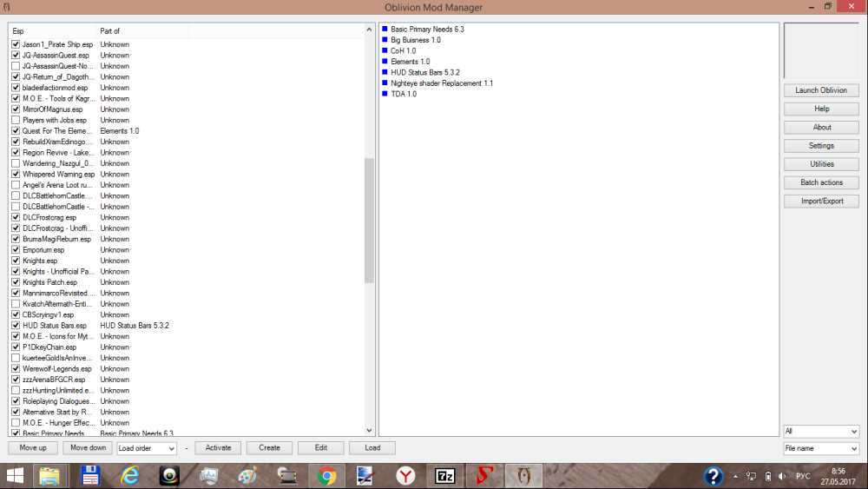Viewport: 868px width, 489px height.
Task: Open Windows Start button
Action: [15, 476]
